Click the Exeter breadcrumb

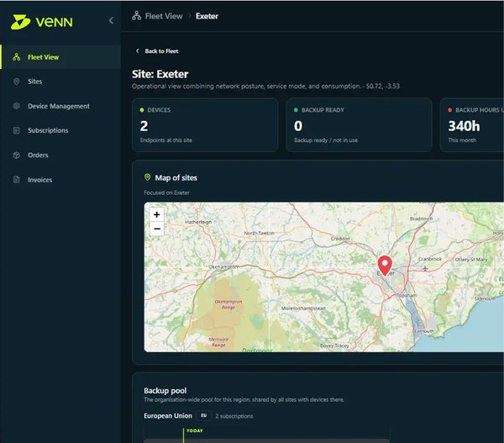[207, 16]
